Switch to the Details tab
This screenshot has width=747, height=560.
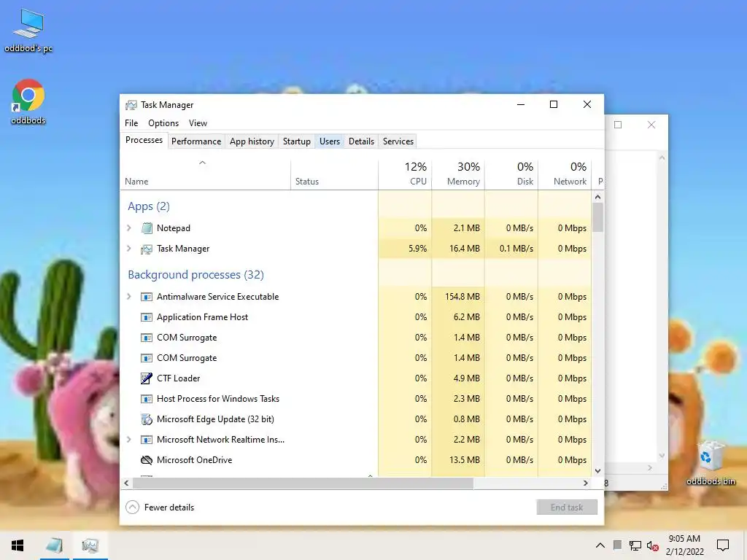pyautogui.click(x=361, y=141)
